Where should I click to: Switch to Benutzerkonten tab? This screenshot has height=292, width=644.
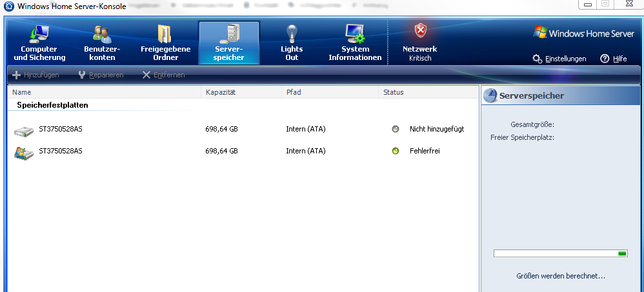point(102,43)
